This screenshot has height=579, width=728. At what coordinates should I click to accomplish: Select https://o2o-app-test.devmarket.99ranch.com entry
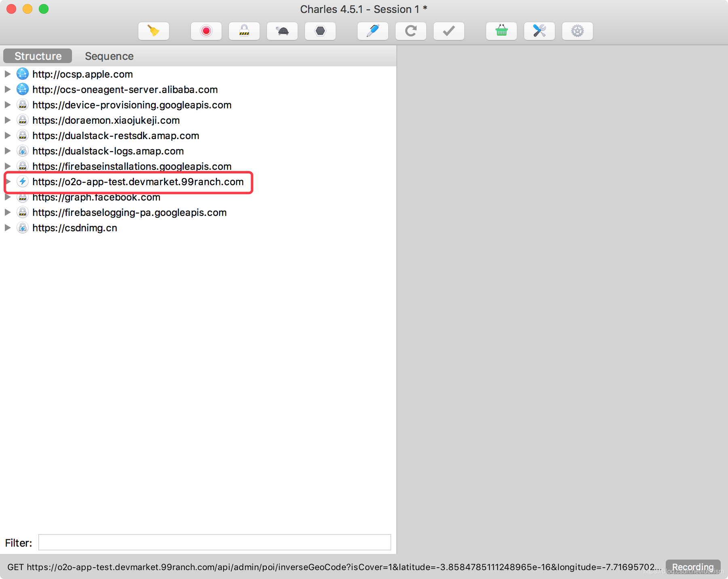(x=138, y=182)
